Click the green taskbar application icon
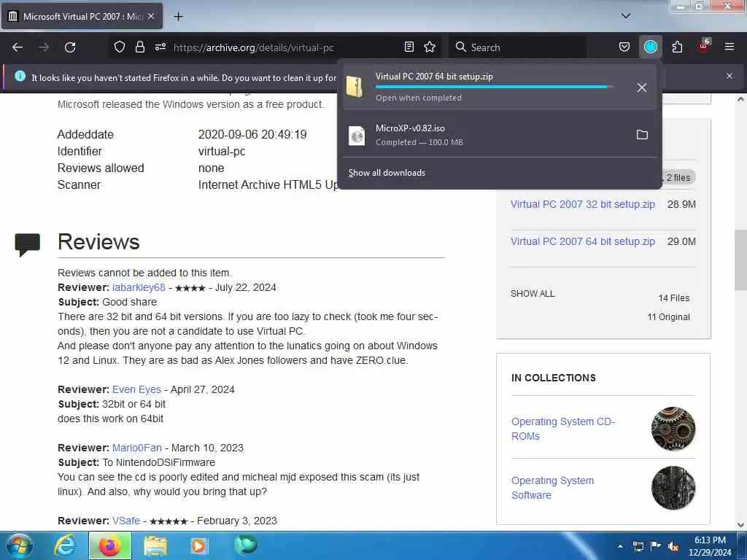 point(245,545)
